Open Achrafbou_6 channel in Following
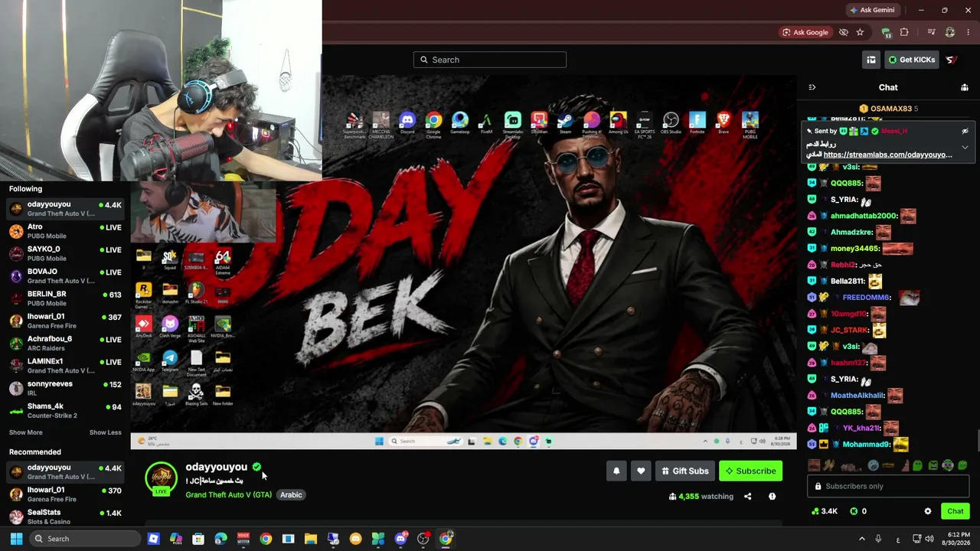 tap(65, 343)
